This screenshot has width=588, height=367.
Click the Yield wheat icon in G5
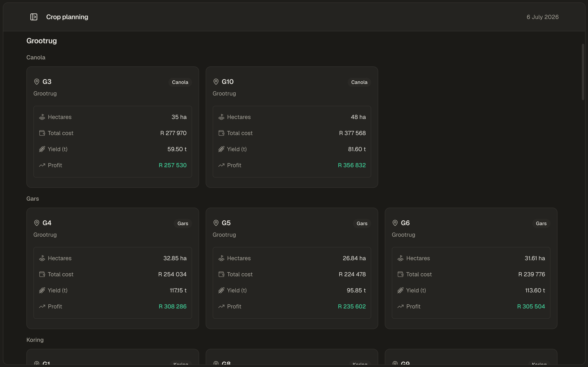(x=221, y=290)
